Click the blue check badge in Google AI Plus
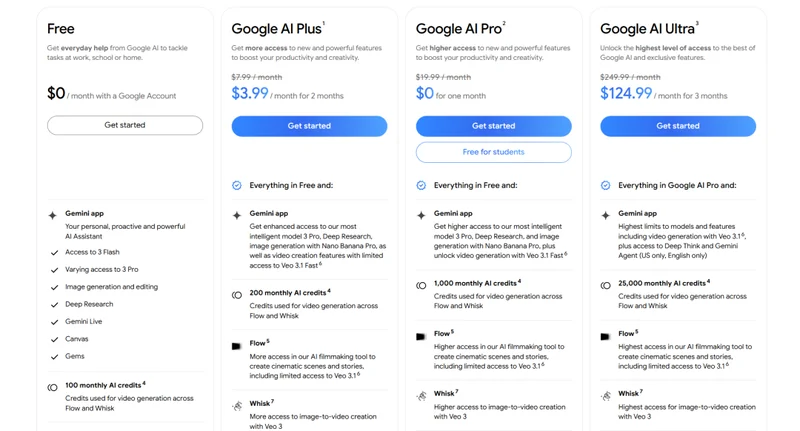This screenshot has width=800, height=431. pyautogui.click(x=237, y=186)
